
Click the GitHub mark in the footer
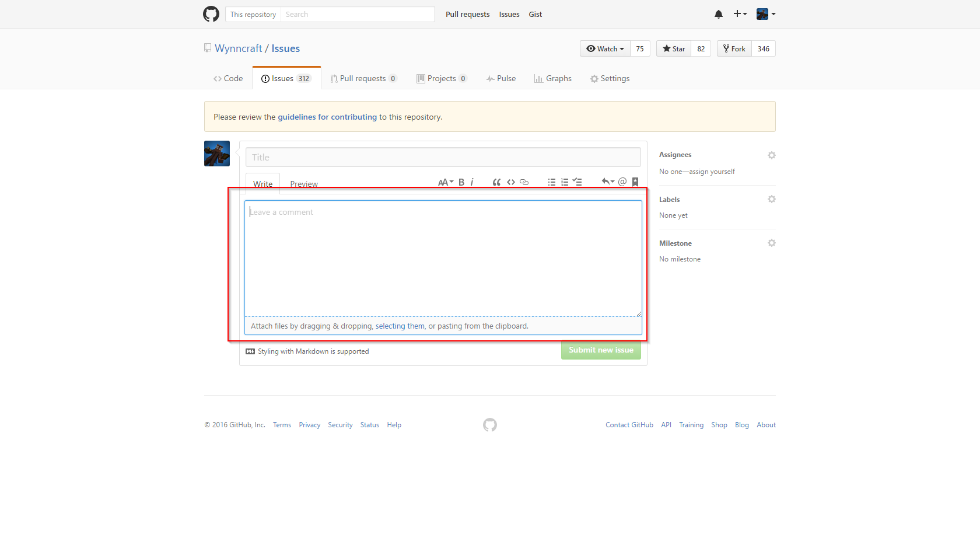490,425
